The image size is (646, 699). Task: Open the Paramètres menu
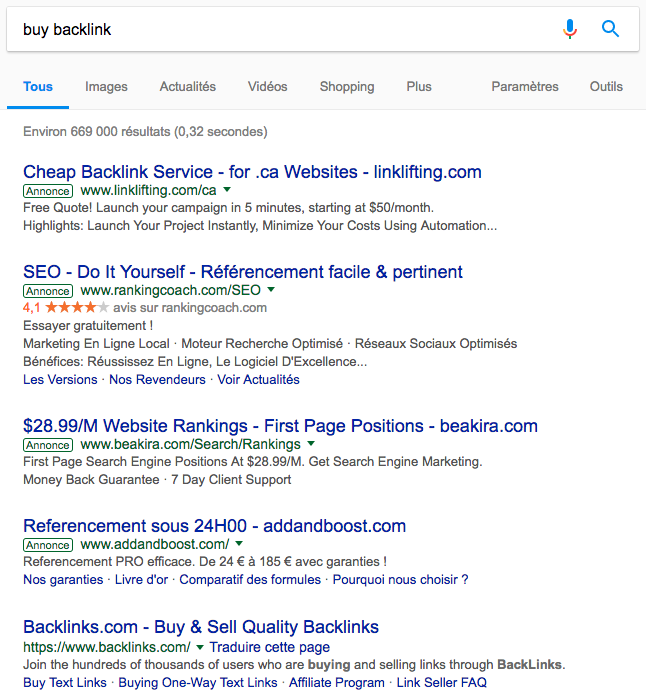pos(525,86)
